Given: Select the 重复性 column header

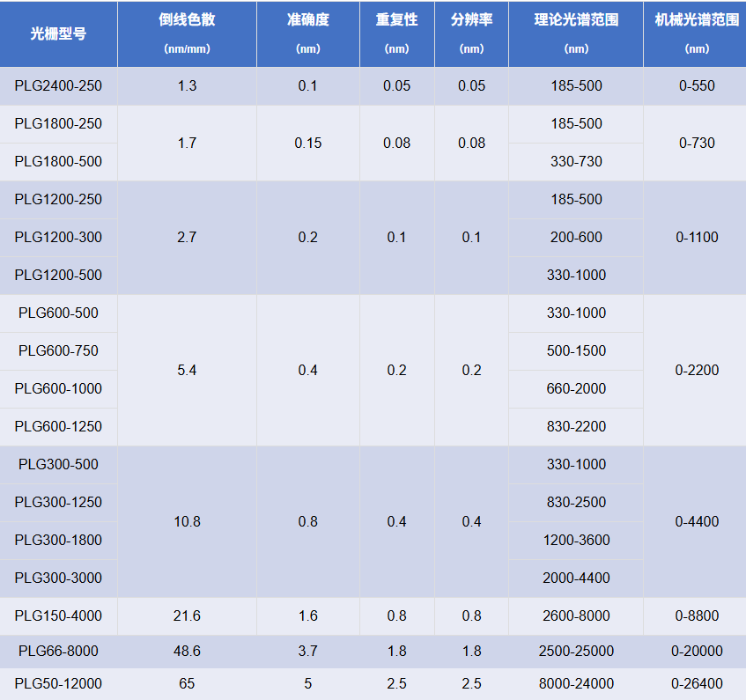Looking at the screenshot, I should (396, 33).
